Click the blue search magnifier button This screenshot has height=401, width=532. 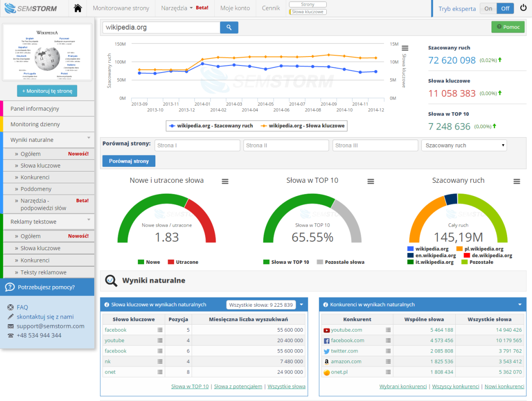click(229, 27)
